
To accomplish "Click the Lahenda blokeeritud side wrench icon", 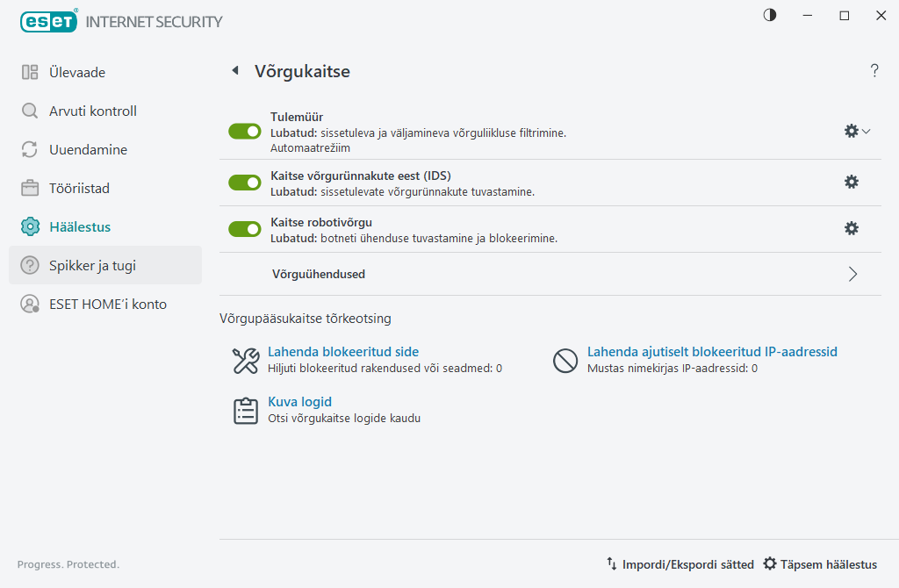I will tap(246, 361).
